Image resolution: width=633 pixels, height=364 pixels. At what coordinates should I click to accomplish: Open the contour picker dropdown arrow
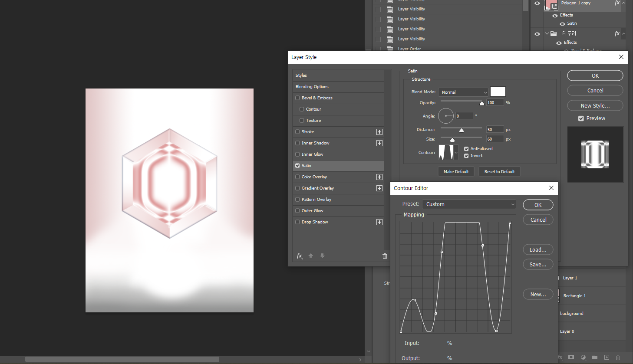coord(456,152)
